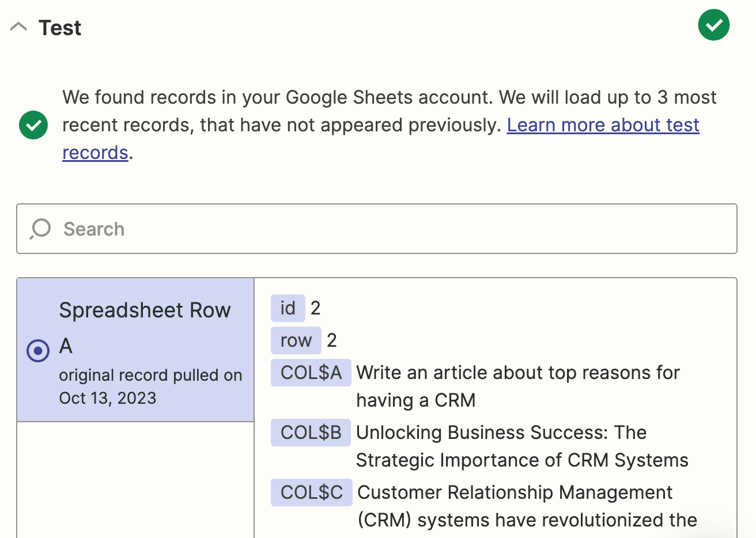
Task: Click the 'Spreadsheet Row A' record title
Action: [x=145, y=310]
